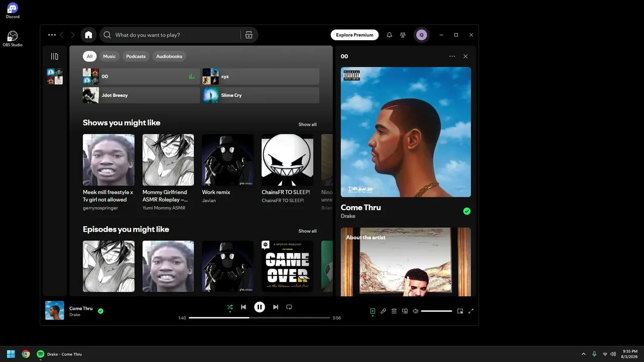This screenshot has width=644, height=362.
Task: Open Friend Activity
Action: [x=403, y=35]
